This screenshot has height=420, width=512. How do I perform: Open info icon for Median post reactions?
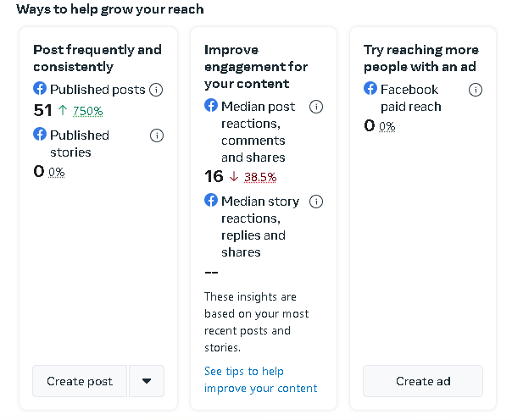[316, 107]
